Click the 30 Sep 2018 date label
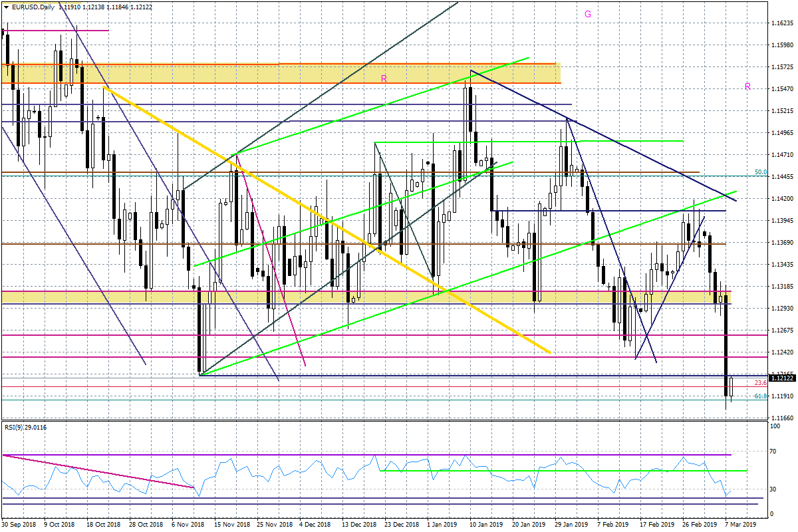 [20, 524]
